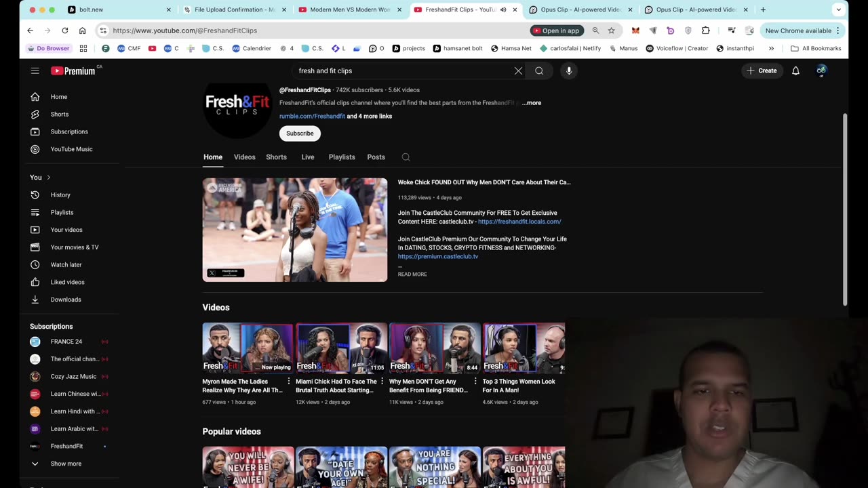Clear the search box with X
The width and height of the screenshot is (868, 488).
(x=518, y=70)
